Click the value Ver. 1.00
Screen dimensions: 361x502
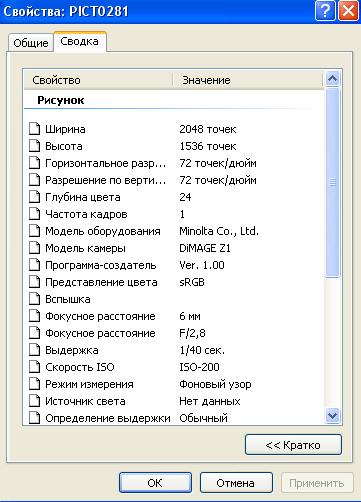pos(202,265)
